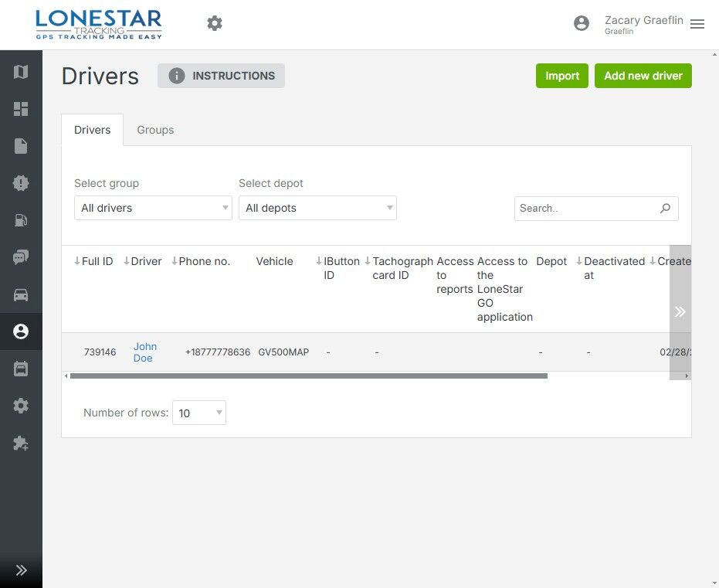Open the map view in sidebar
The height and width of the screenshot is (588, 719).
pyautogui.click(x=21, y=72)
